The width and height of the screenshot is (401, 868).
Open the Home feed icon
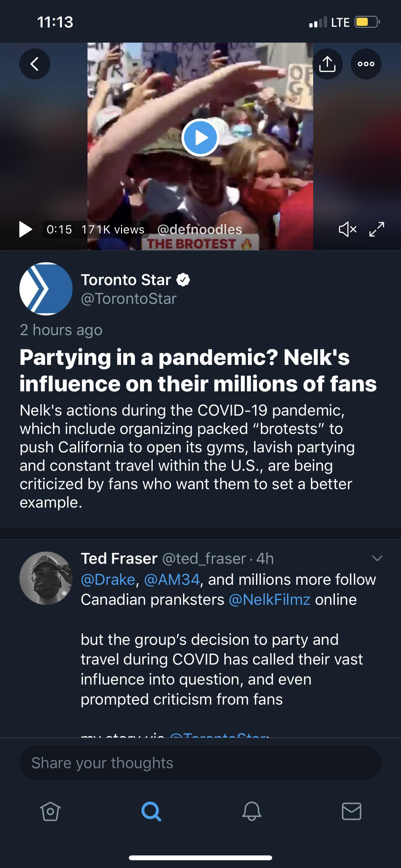pos(50,811)
